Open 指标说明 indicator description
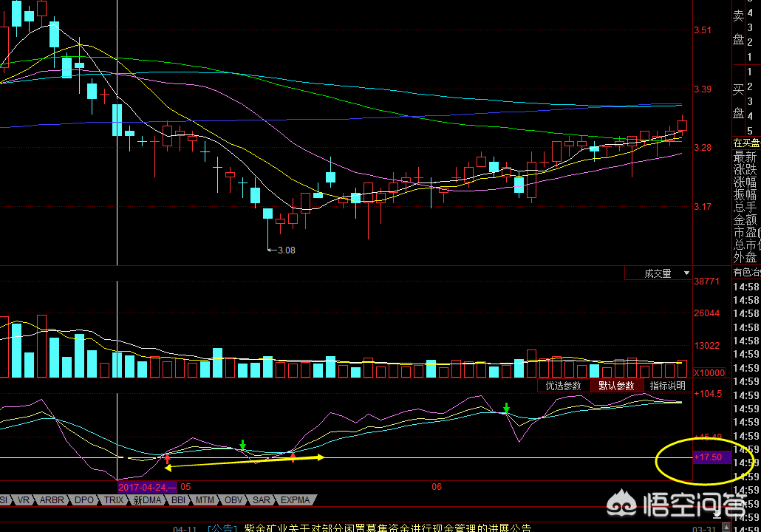The width and height of the screenshot is (761, 532). tap(667, 386)
